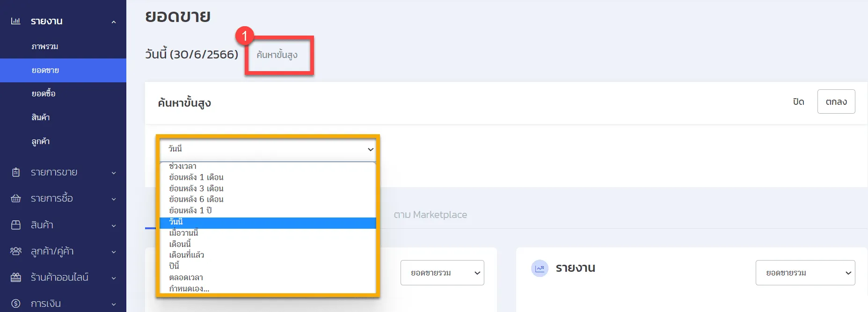Click the people icon beside ลูกค้า/คู่ค้า

pyautogui.click(x=16, y=251)
